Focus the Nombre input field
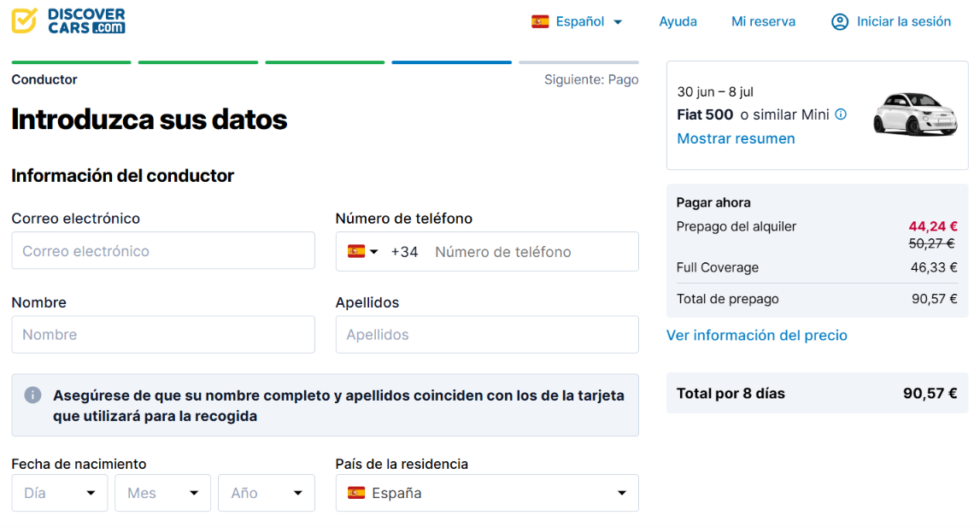The height and width of the screenshot is (527, 980). (x=163, y=335)
